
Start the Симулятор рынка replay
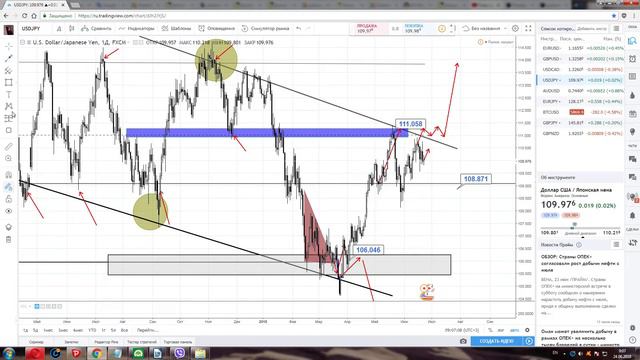pyautogui.click(x=265, y=29)
